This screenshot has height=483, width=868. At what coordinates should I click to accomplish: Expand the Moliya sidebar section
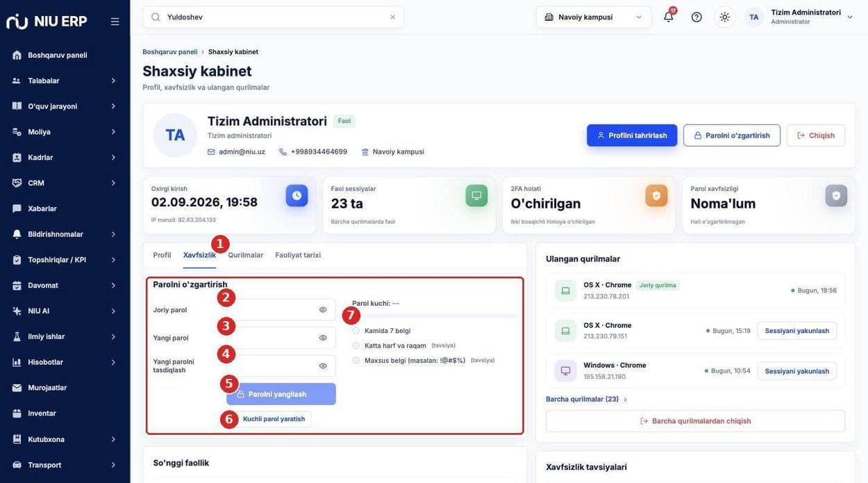pos(65,132)
